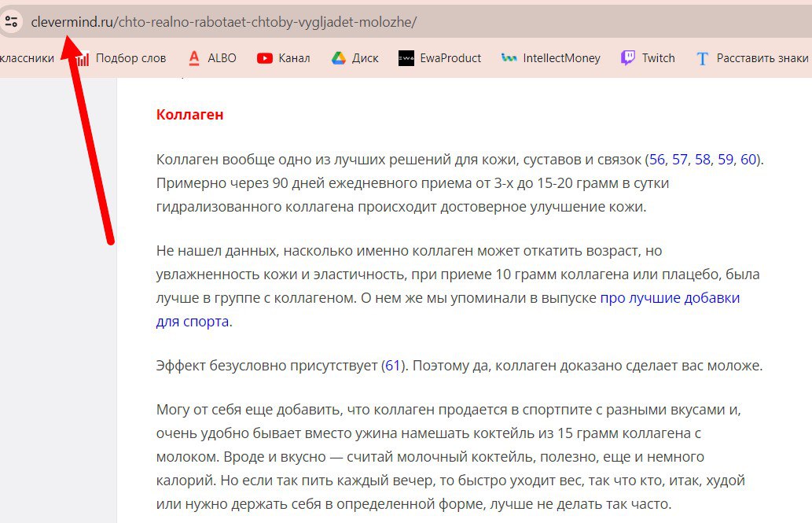Focus the clevermind.ru address bar URL
The image size is (812, 523).
pos(223,22)
